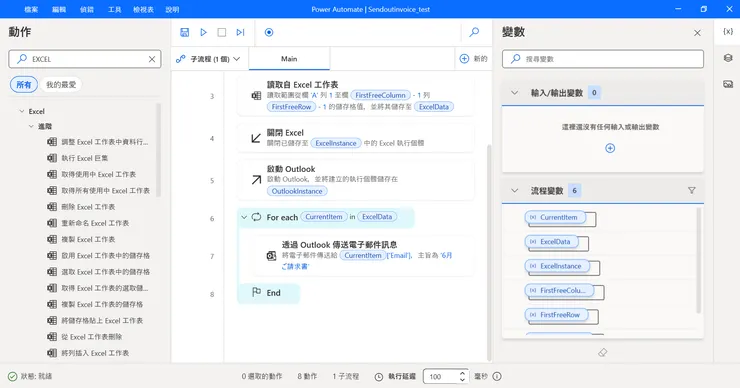The image size is (740, 388).
Task: Run the flow with the play icon
Action: click(203, 32)
